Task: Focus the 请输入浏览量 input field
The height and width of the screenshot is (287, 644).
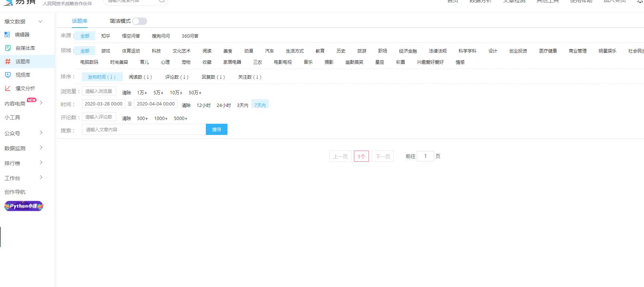Action: pyautogui.click(x=99, y=91)
